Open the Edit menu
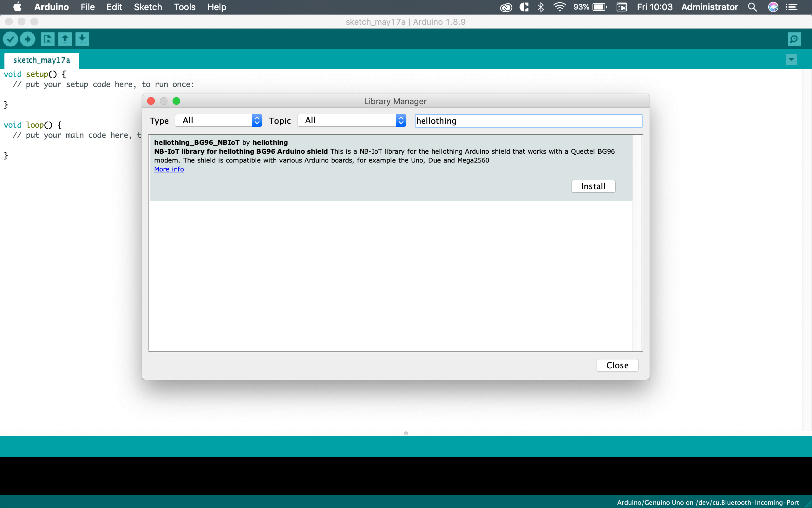812x508 pixels. (x=114, y=7)
